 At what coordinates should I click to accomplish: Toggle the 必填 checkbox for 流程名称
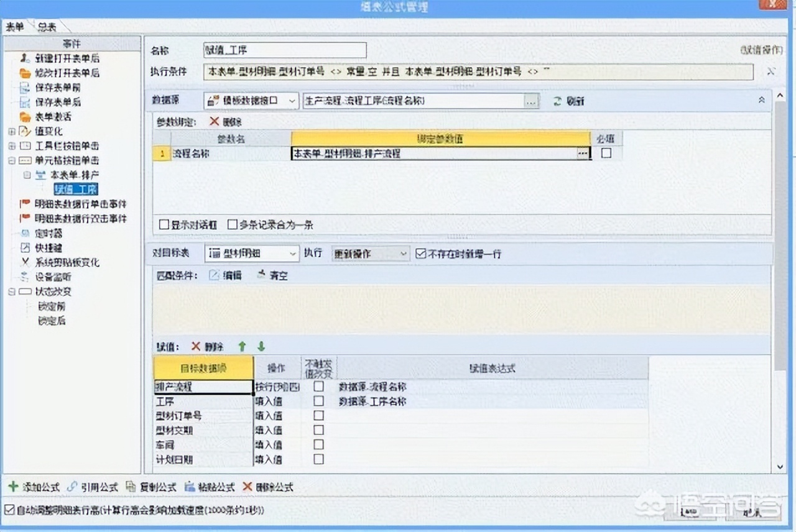(606, 153)
